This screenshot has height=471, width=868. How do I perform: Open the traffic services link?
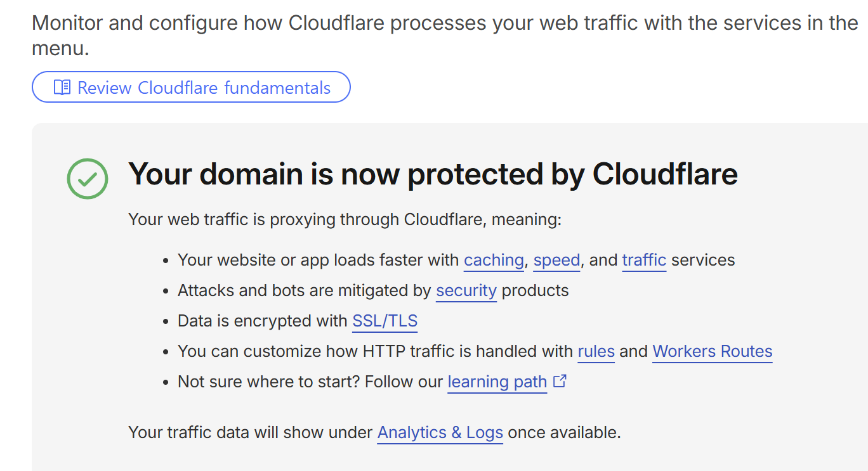(x=644, y=260)
